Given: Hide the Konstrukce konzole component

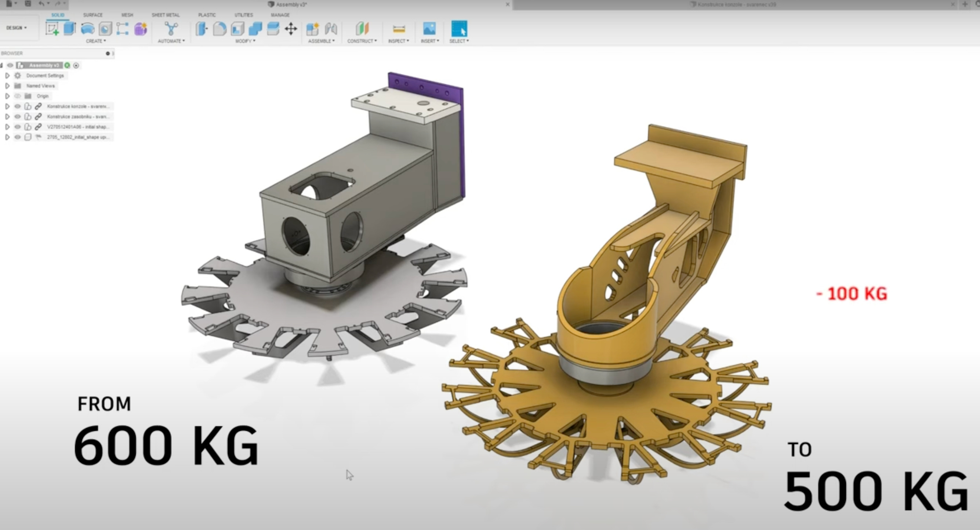Looking at the screenshot, I should click(18, 106).
